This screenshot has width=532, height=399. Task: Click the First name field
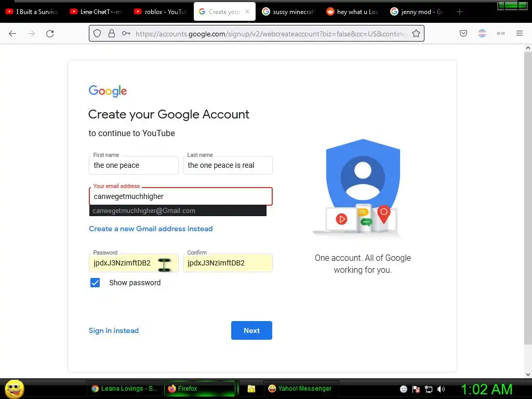pos(134,165)
